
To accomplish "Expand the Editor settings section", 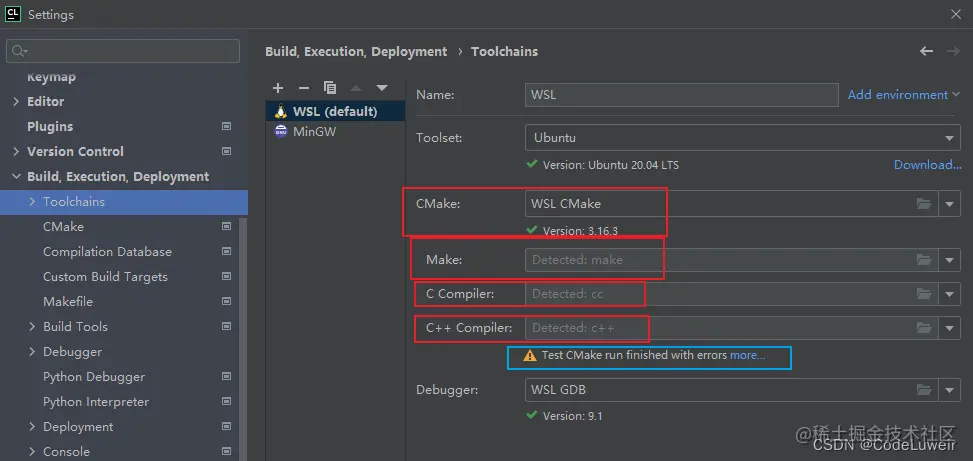I will 16,101.
